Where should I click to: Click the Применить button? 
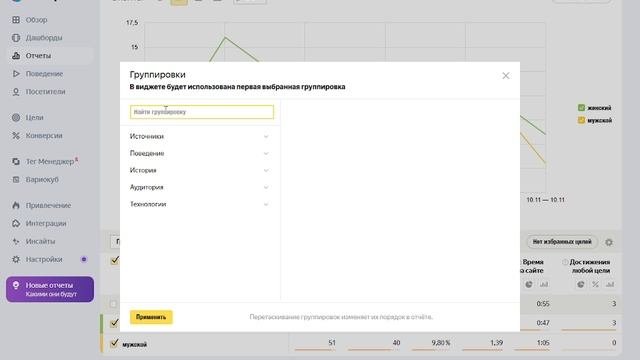point(151,317)
